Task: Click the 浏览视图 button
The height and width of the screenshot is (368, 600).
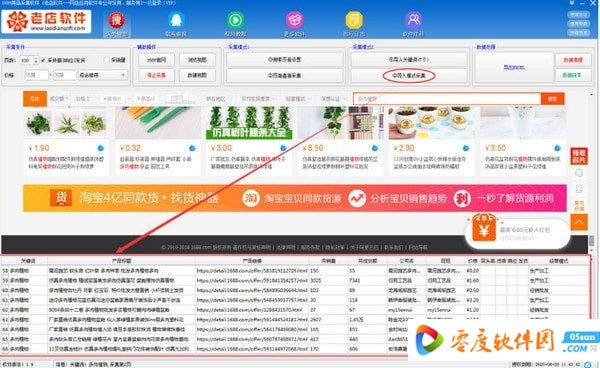Action: (x=197, y=60)
